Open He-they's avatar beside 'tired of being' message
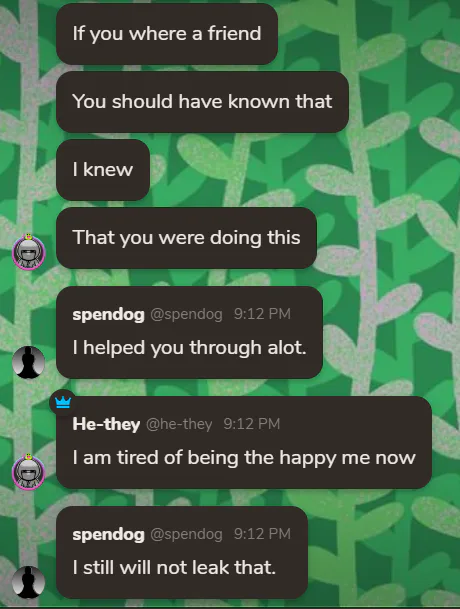This screenshot has width=460, height=609. click(29, 472)
